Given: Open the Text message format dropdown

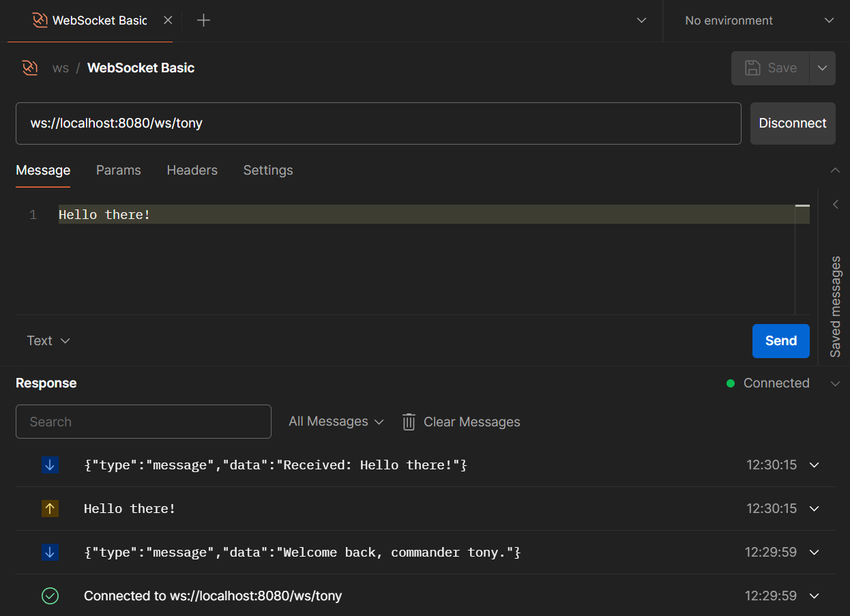Looking at the screenshot, I should pyautogui.click(x=48, y=340).
